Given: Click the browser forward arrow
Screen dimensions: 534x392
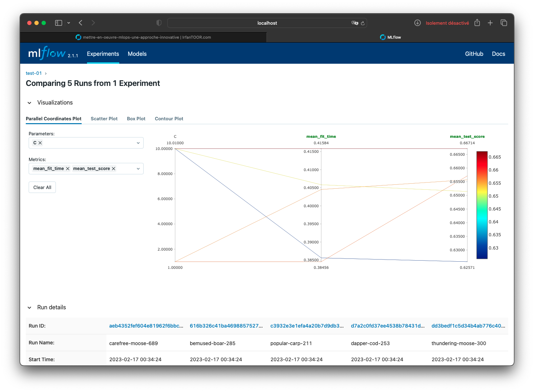Looking at the screenshot, I should pyautogui.click(x=93, y=23).
